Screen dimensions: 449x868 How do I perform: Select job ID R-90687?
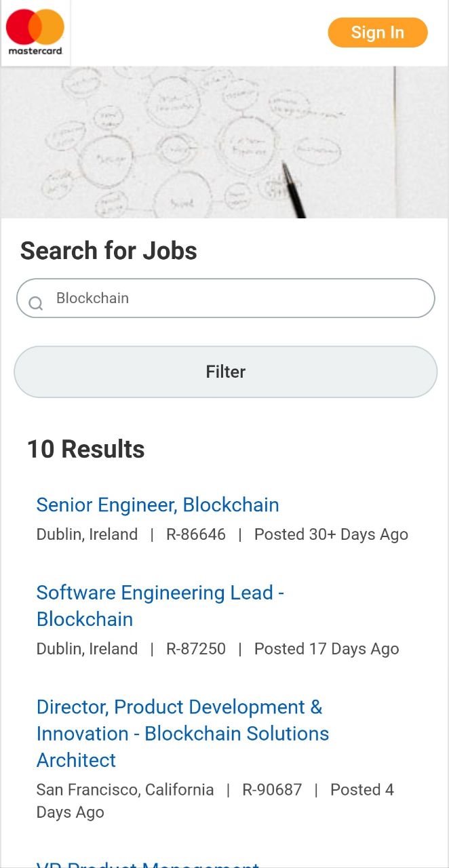(x=272, y=790)
